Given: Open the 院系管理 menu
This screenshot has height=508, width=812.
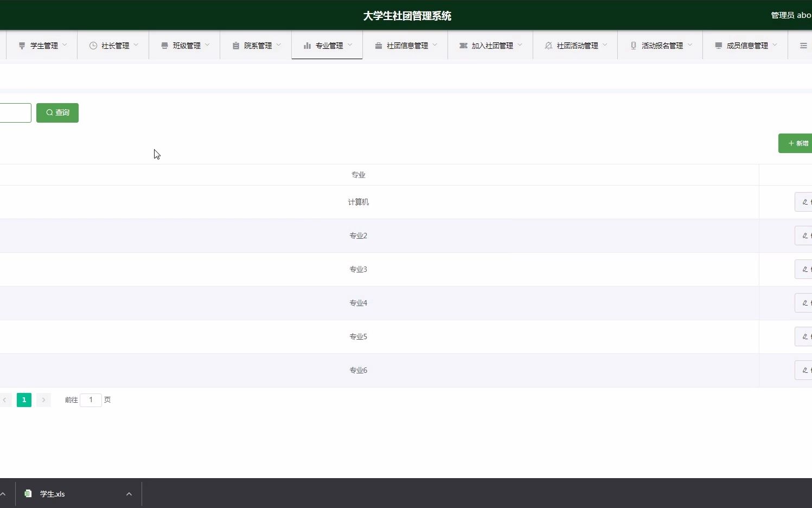Looking at the screenshot, I should pyautogui.click(x=256, y=45).
